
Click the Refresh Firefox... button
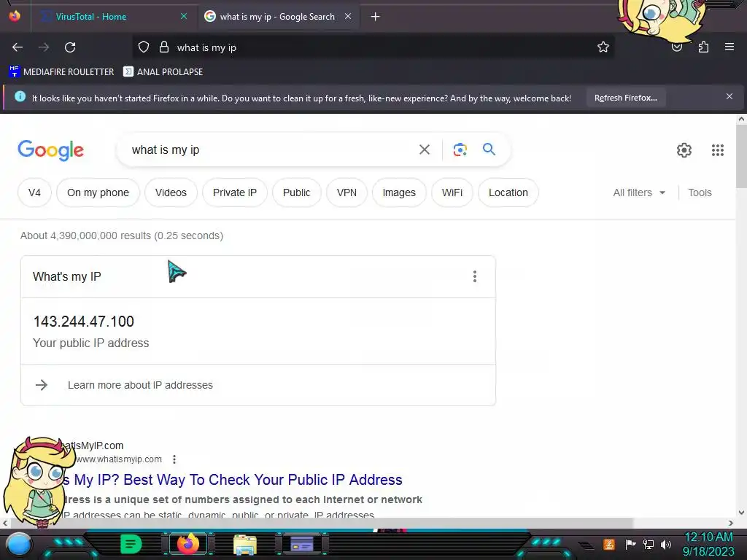(625, 98)
